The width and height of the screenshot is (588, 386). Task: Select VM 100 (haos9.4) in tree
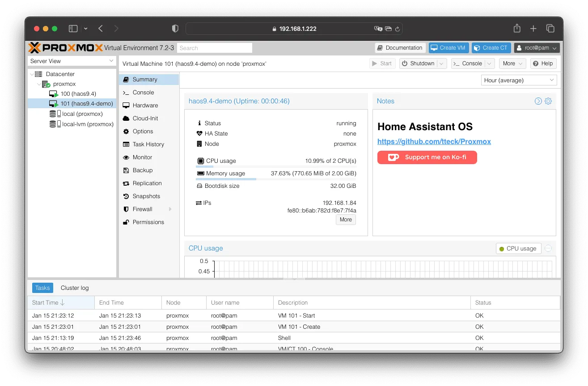(x=72, y=94)
